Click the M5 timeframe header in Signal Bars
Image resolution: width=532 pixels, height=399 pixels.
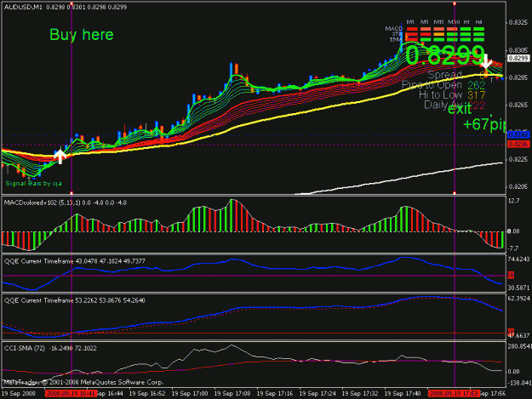[x=425, y=22]
